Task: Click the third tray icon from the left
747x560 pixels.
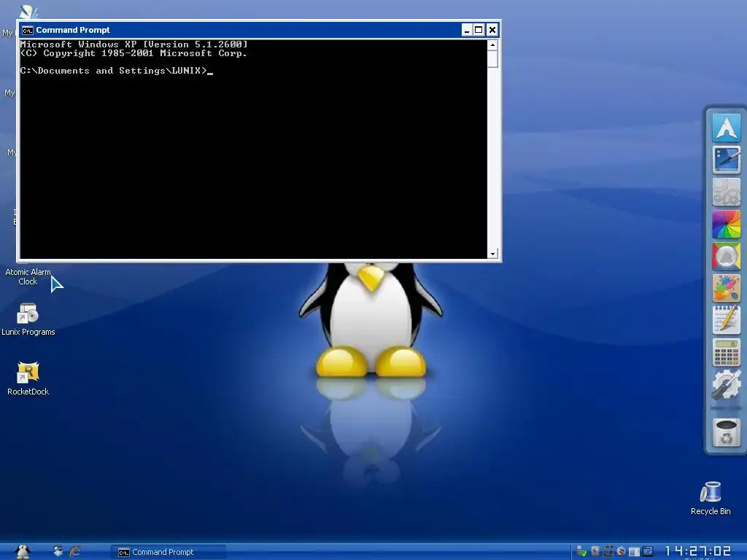Action: point(608,551)
